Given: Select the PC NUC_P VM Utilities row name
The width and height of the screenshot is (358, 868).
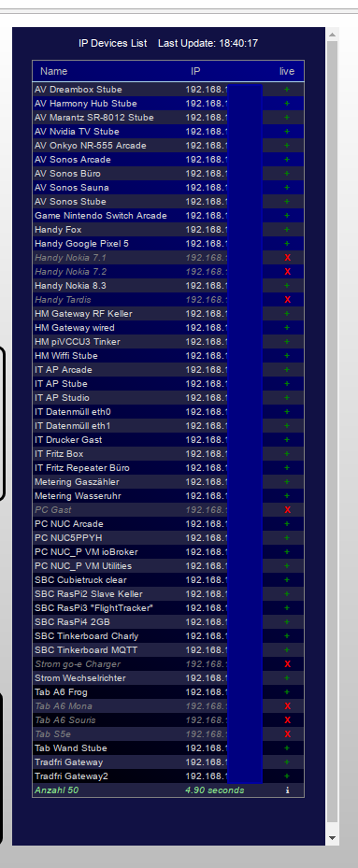Looking at the screenshot, I should [x=83, y=566].
